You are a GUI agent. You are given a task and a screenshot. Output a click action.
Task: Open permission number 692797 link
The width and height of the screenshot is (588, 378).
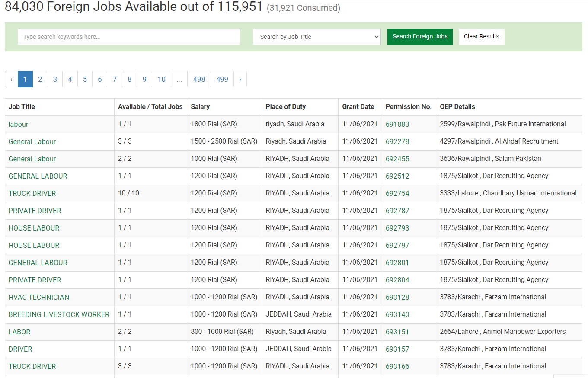397,245
